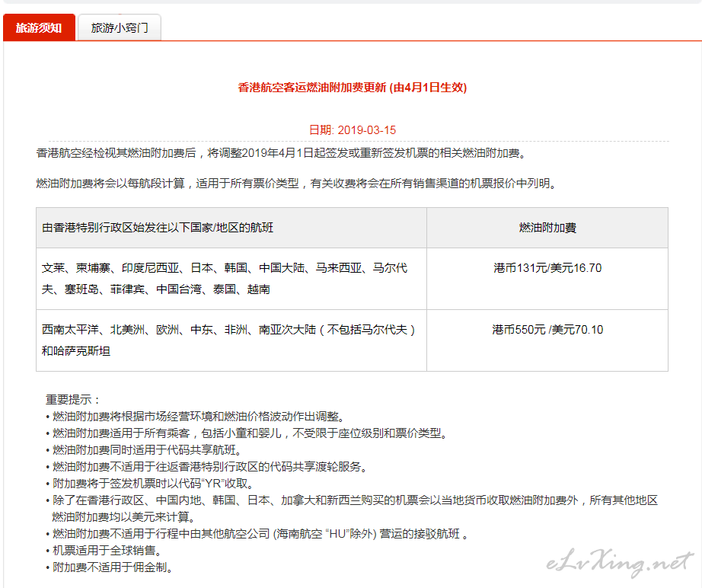The width and height of the screenshot is (702, 588).
Task: Click bullet 附加费不适用于佣金制
Action: (111, 567)
